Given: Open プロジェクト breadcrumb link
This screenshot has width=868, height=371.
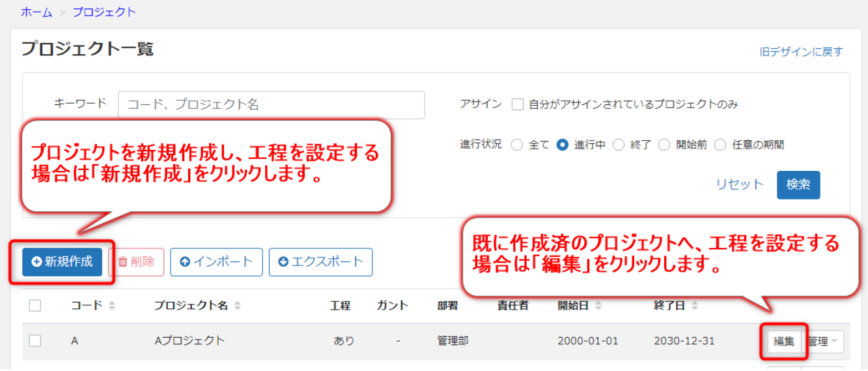Looking at the screenshot, I should pyautogui.click(x=104, y=12).
